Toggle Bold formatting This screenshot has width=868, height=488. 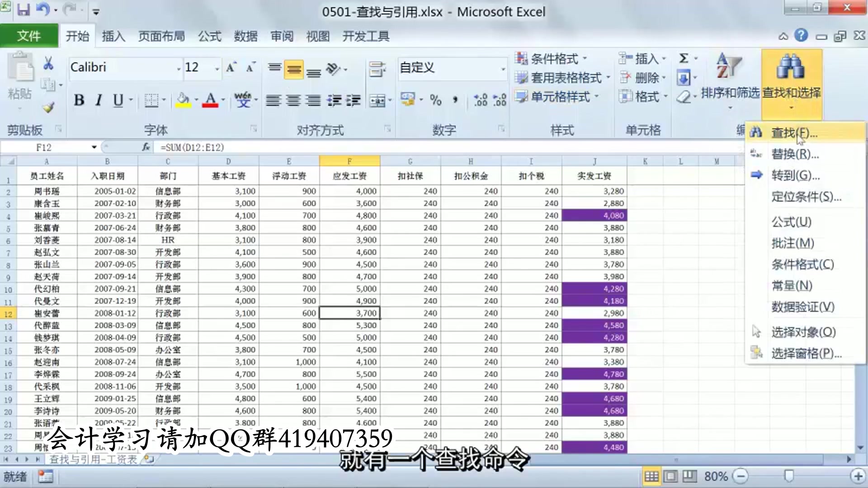[80, 101]
